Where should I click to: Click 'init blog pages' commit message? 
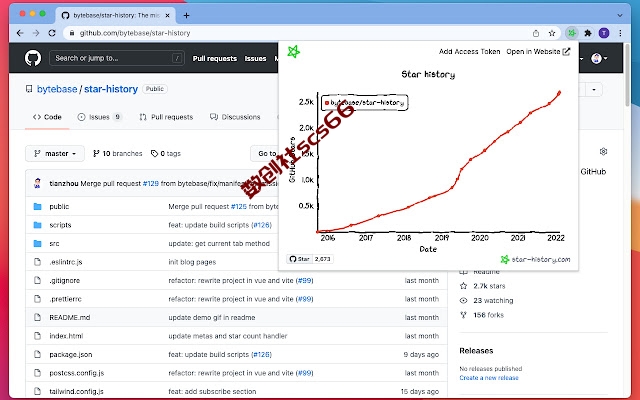point(192,262)
